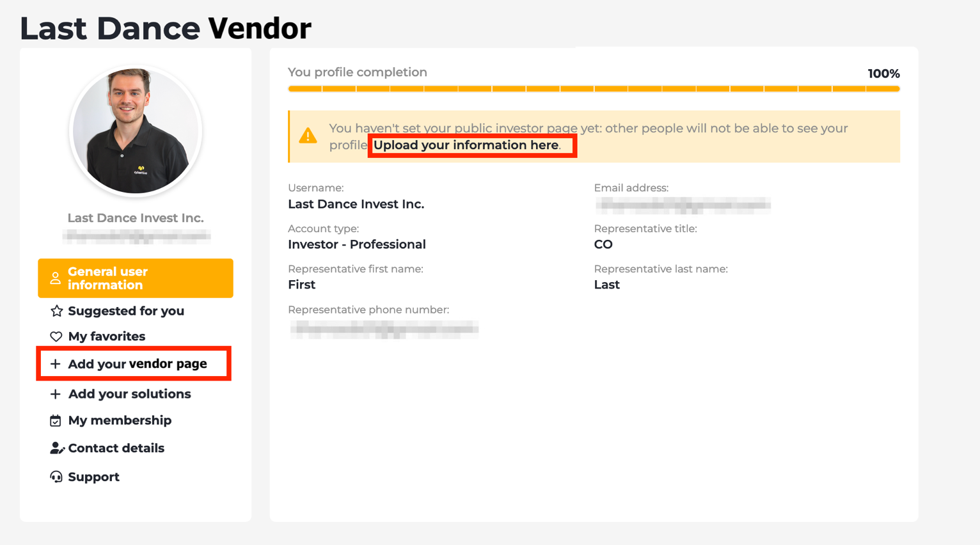Image resolution: width=980 pixels, height=545 pixels.
Task: Follow the Upload your information here link
Action: (466, 145)
